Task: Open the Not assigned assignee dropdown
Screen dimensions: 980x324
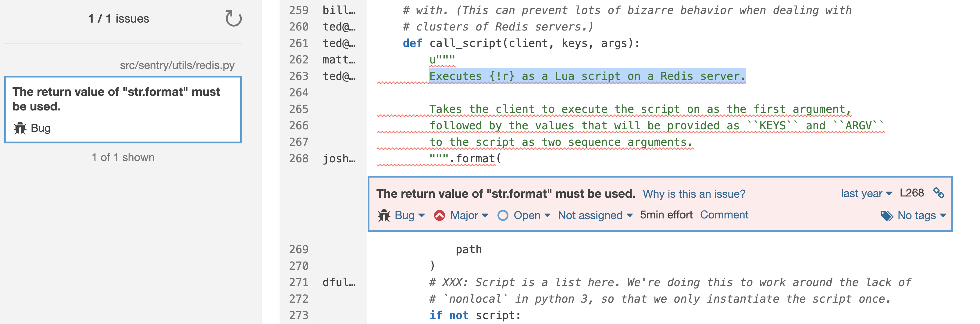Action: point(595,215)
